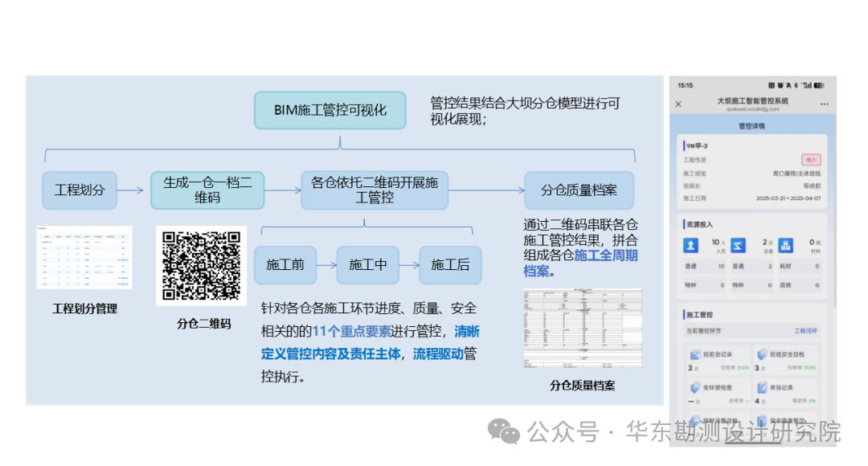The image size is (868, 466).
Task: Open the 旁站记录 document icon
Action: (762, 387)
